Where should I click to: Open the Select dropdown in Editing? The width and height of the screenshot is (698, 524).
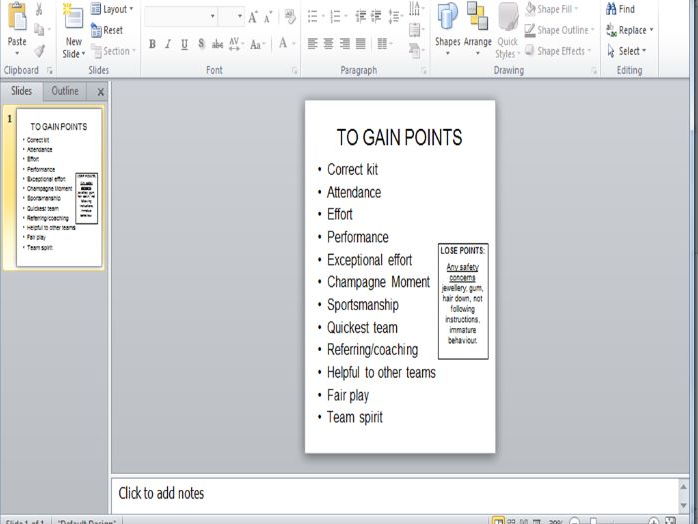click(x=626, y=51)
